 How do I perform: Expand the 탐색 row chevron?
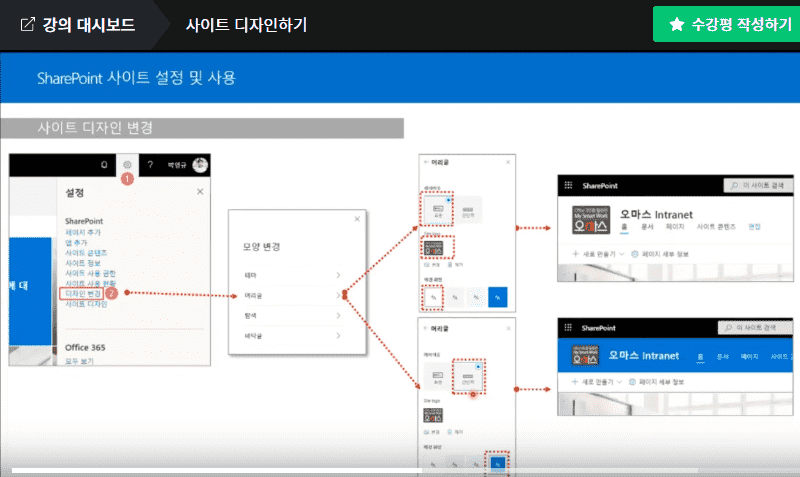point(338,316)
